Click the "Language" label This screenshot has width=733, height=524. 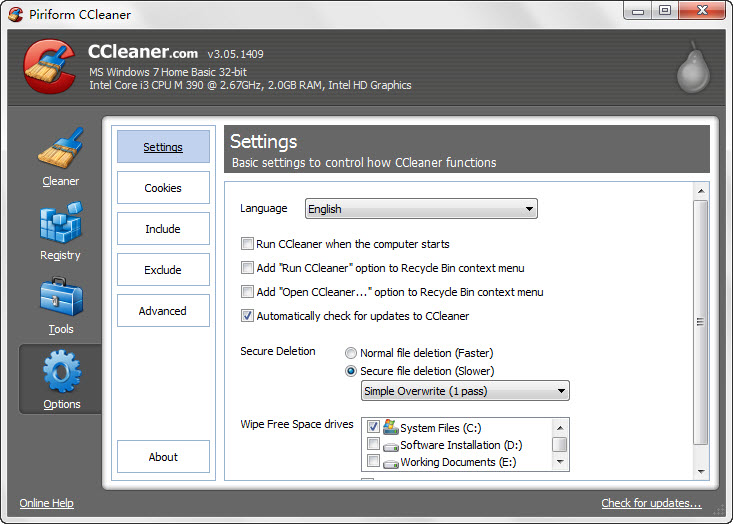tap(264, 208)
